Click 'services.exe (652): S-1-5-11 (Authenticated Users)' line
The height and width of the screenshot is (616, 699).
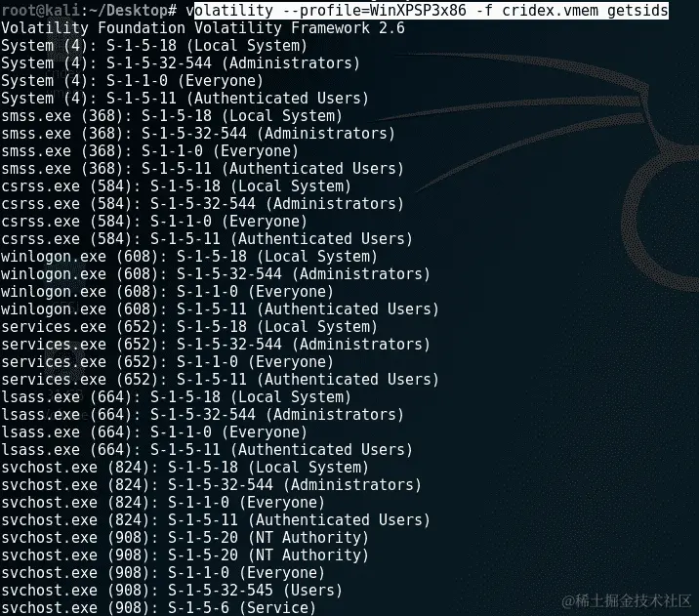[221, 380]
